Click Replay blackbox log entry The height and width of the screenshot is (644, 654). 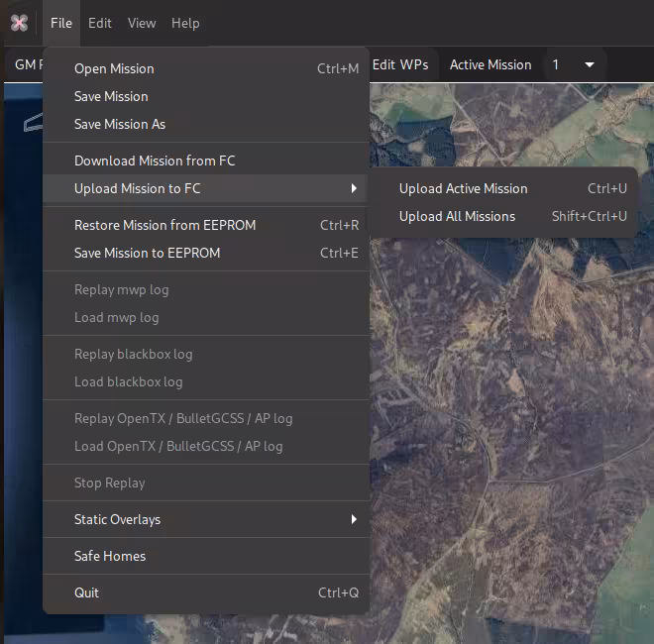pyautogui.click(x=206, y=354)
